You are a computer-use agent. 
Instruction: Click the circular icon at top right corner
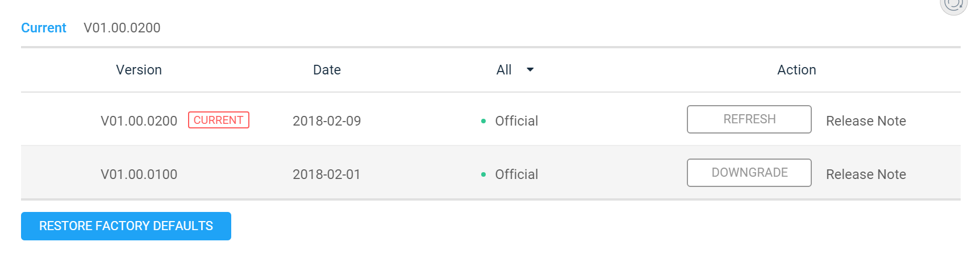point(953,5)
